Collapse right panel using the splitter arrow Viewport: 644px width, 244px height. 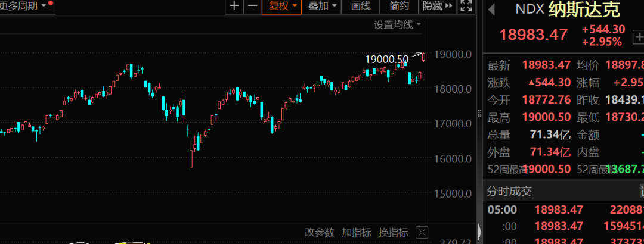point(478,230)
